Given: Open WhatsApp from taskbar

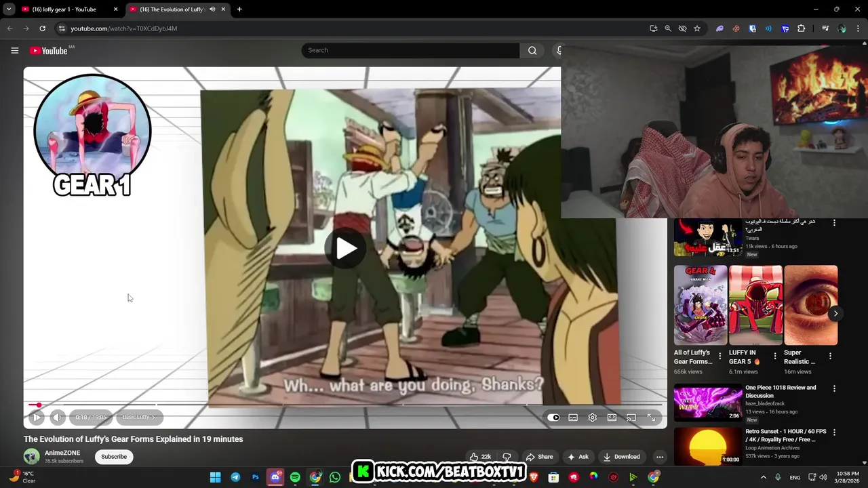Looking at the screenshot, I should 335,477.
